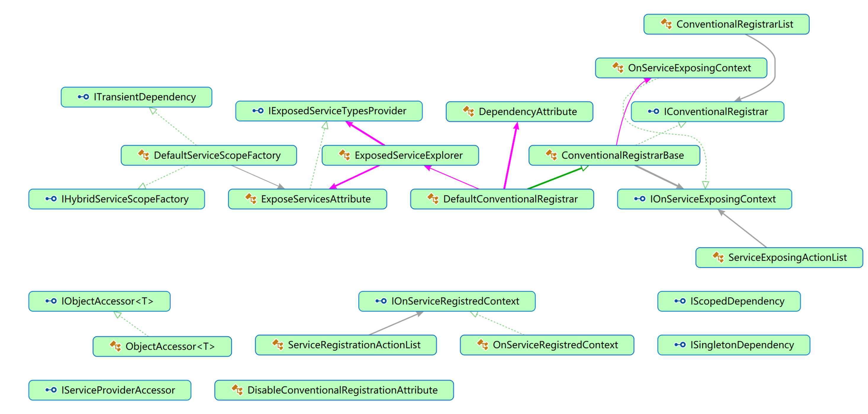The width and height of the screenshot is (868, 414).
Task: Select the DefaultServiceScopeFactory node
Action: (x=217, y=155)
